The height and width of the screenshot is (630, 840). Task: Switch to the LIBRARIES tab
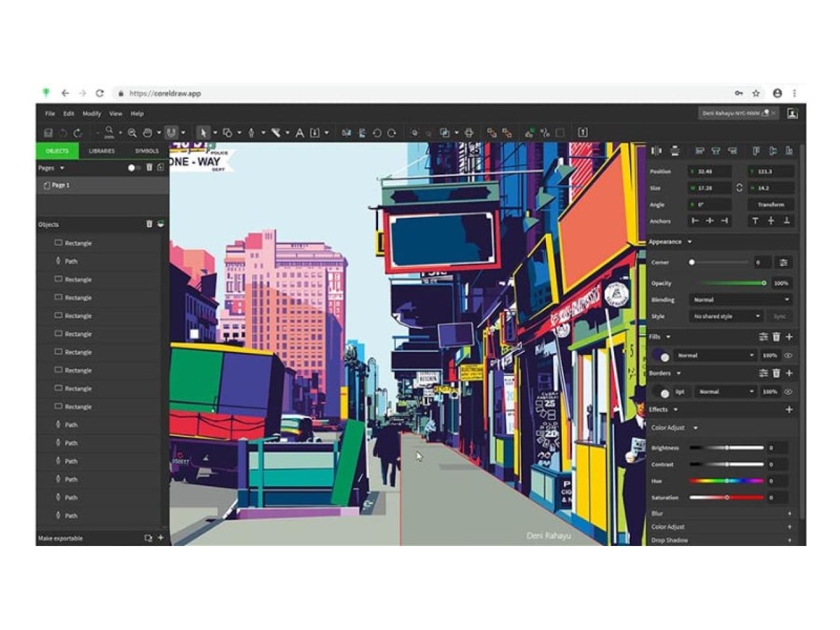[x=102, y=151]
